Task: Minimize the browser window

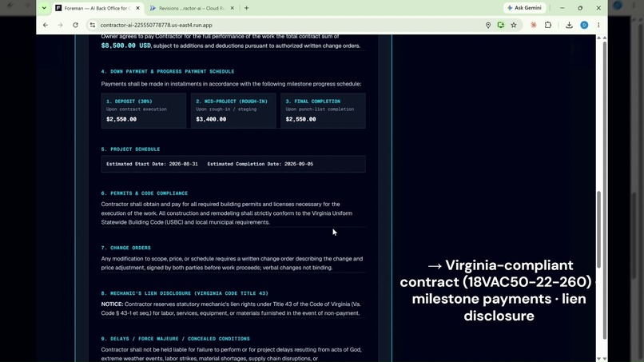Action: [562, 8]
